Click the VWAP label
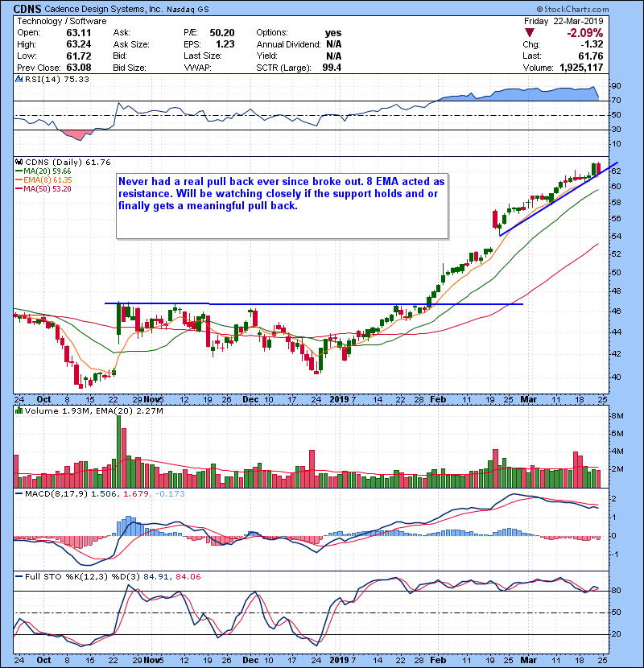Image resolution: width=644 pixels, height=668 pixels. [197, 68]
